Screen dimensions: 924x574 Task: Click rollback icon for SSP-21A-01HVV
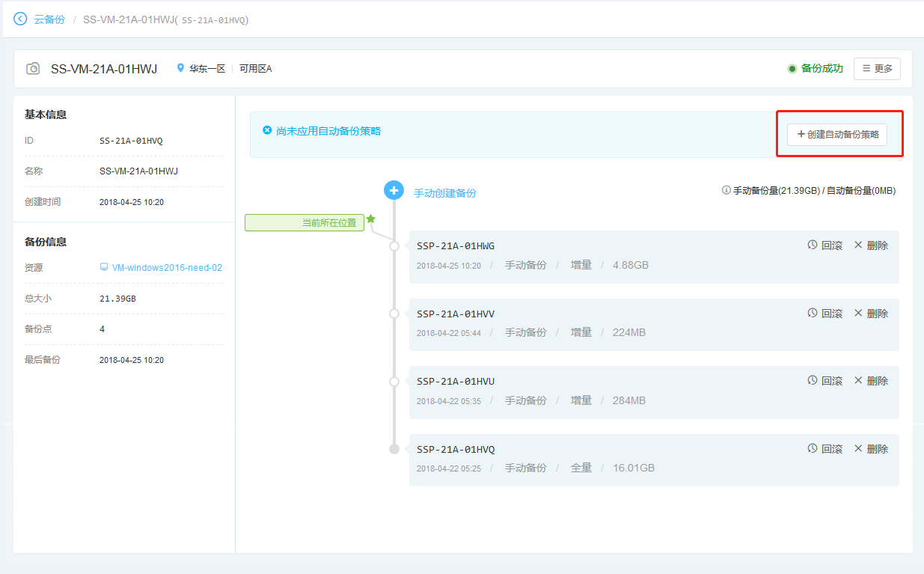coord(813,313)
